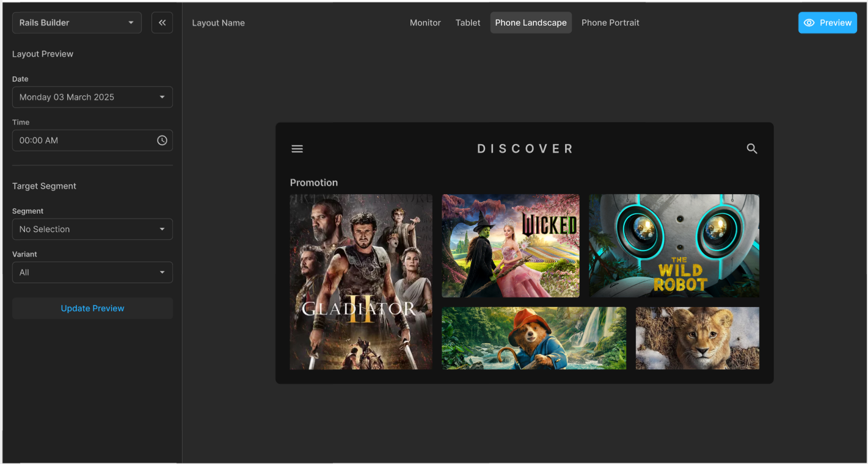Click the Promotion rail heading
This screenshot has height=464, width=868.
click(x=314, y=183)
